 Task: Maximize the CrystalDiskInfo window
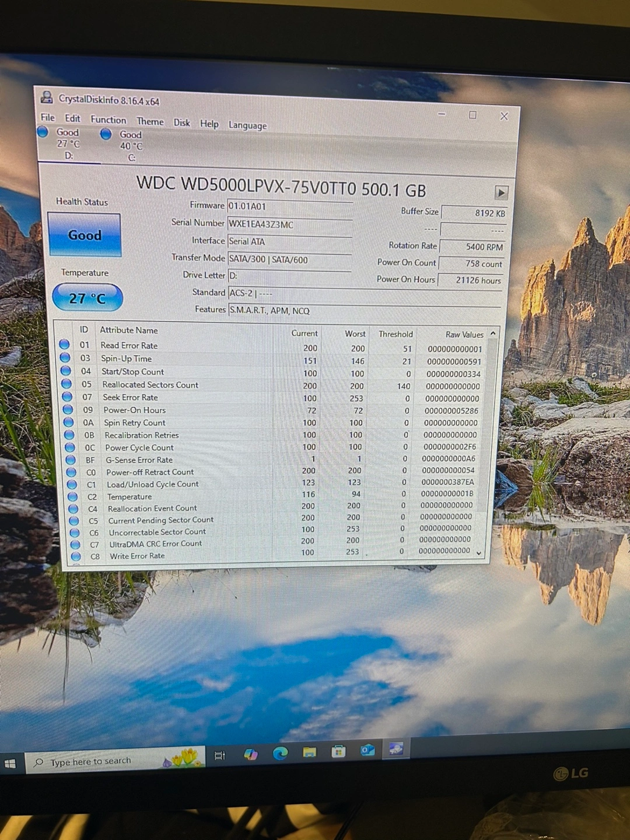point(473,115)
